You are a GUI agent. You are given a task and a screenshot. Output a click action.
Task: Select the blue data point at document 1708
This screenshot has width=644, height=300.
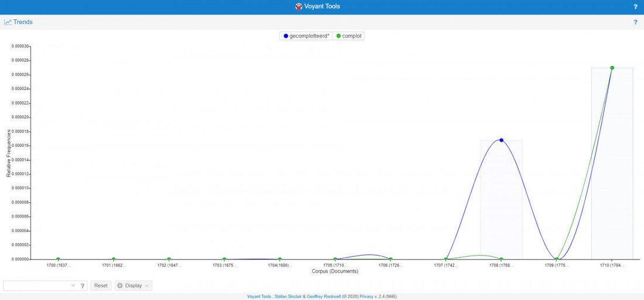(501, 140)
